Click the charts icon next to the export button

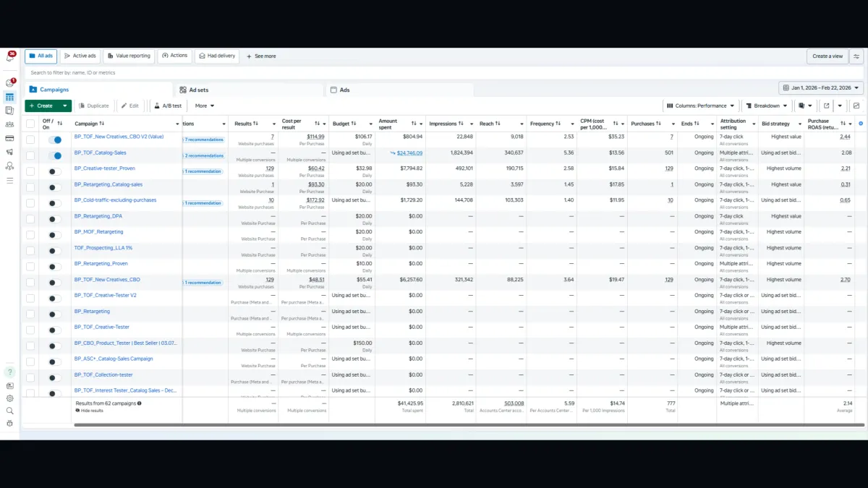click(856, 106)
